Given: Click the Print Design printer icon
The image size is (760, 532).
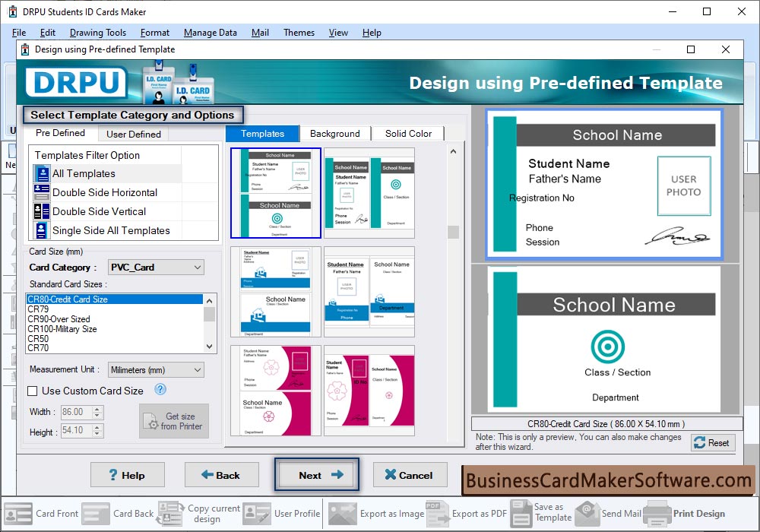Looking at the screenshot, I should click(x=657, y=514).
